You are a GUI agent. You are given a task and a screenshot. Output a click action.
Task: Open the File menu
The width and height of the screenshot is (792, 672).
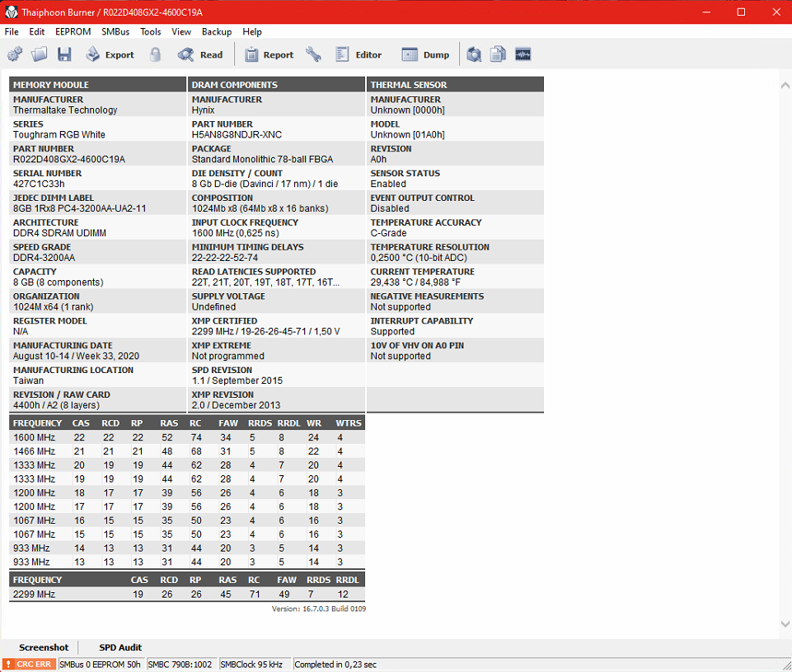(12, 32)
